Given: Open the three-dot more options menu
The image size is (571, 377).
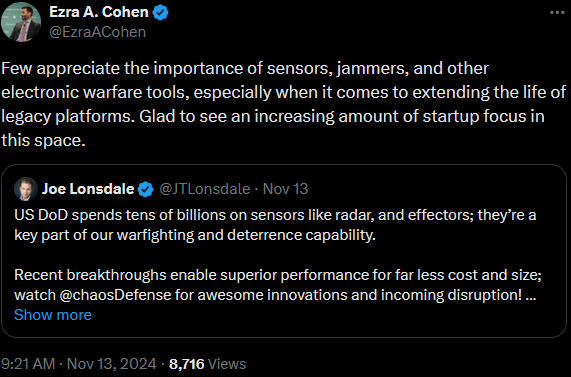Looking at the screenshot, I should 557,12.
